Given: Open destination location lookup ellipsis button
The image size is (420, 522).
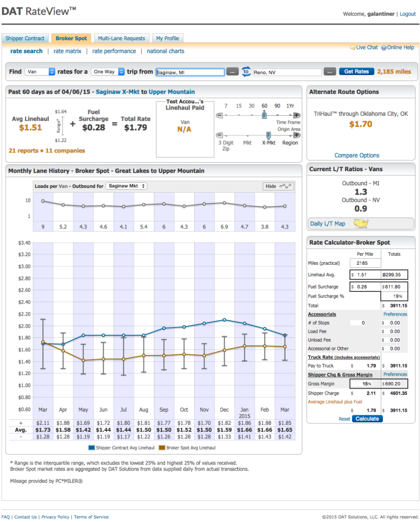Looking at the screenshot, I should (x=329, y=71).
